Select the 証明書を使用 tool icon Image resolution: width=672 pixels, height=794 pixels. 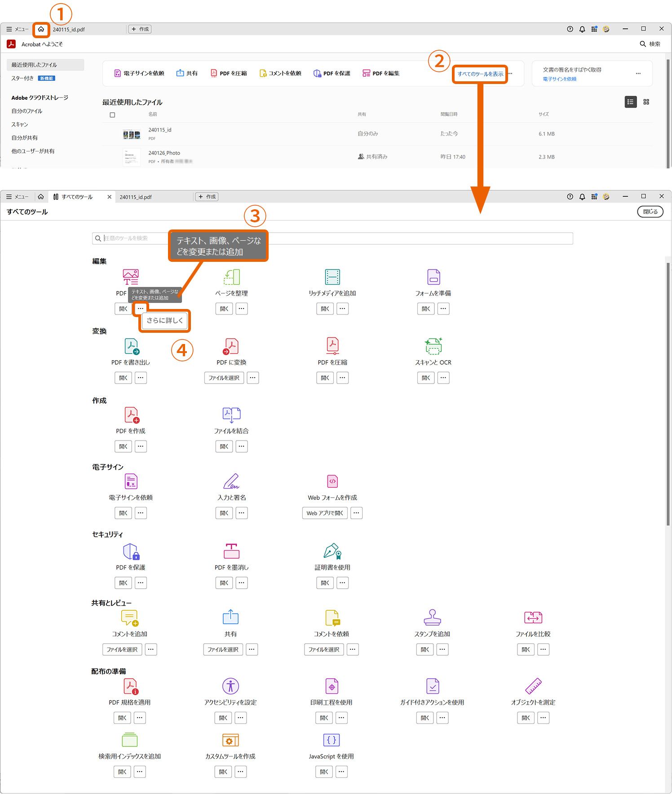[332, 551]
